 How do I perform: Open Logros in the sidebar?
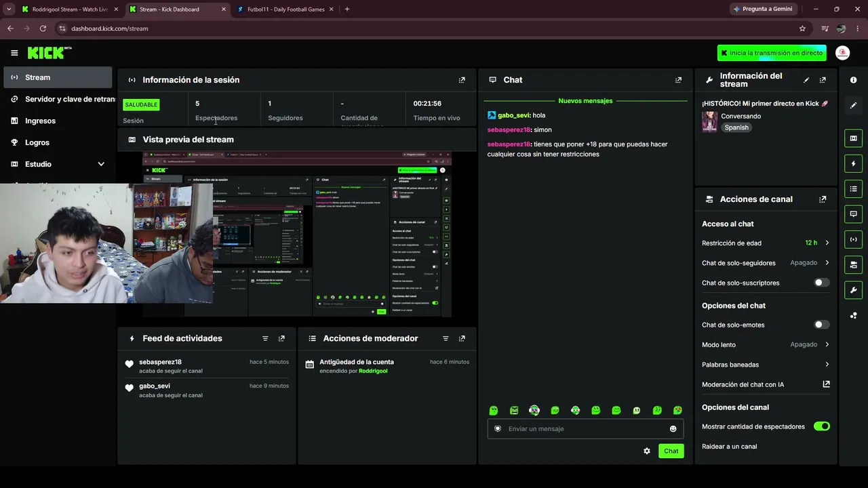click(x=58, y=142)
